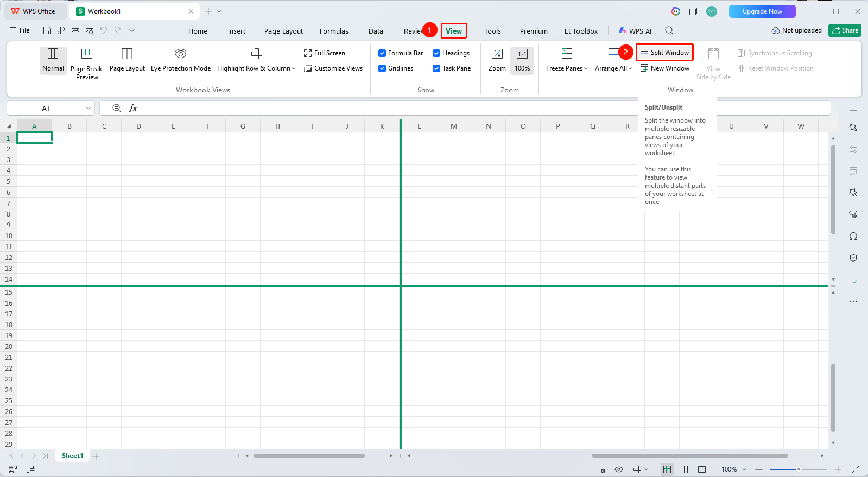Image resolution: width=868 pixels, height=477 pixels.
Task: Open Print Preview from the quick access toolbar
Action: coord(90,30)
